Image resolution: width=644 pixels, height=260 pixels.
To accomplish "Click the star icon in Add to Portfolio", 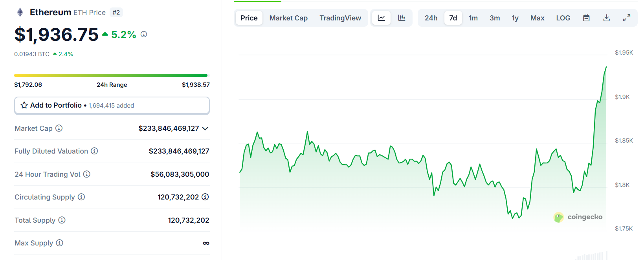I will pos(24,105).
